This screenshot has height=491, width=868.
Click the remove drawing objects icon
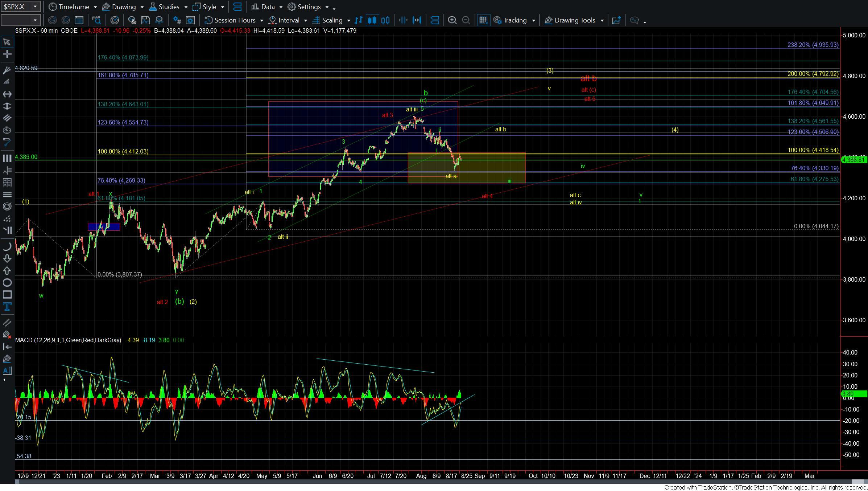pyautogui.click(x=7, y=335)
